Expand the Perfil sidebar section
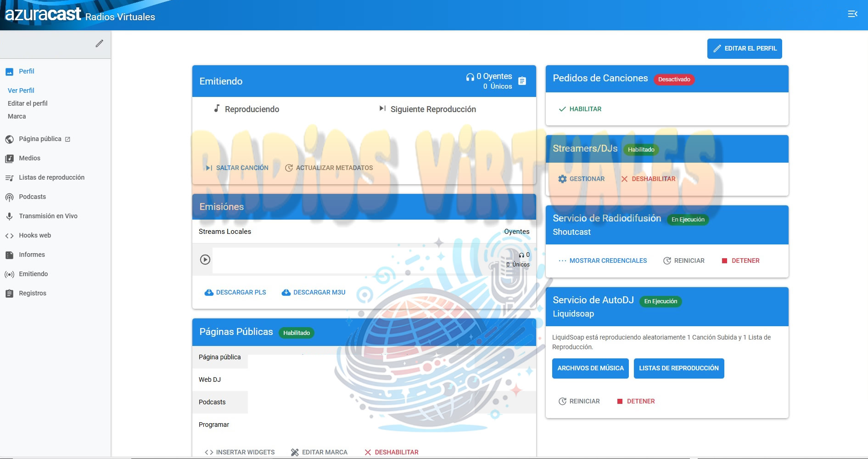This screenshot has width=868, height=459. (26, 71)
